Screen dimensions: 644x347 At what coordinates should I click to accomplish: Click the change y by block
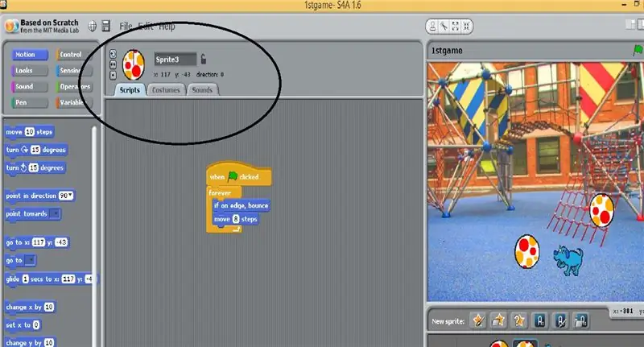pyautogui.click(x=30, y=342)
